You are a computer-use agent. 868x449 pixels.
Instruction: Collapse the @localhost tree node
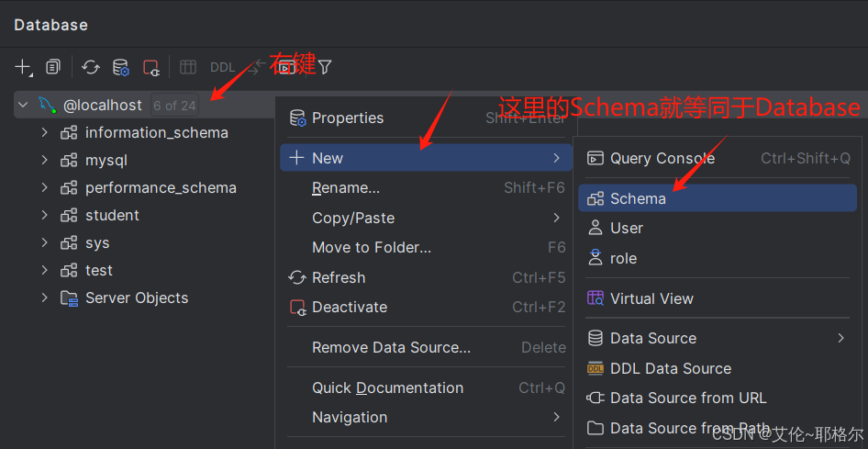[x=24, y=105]
